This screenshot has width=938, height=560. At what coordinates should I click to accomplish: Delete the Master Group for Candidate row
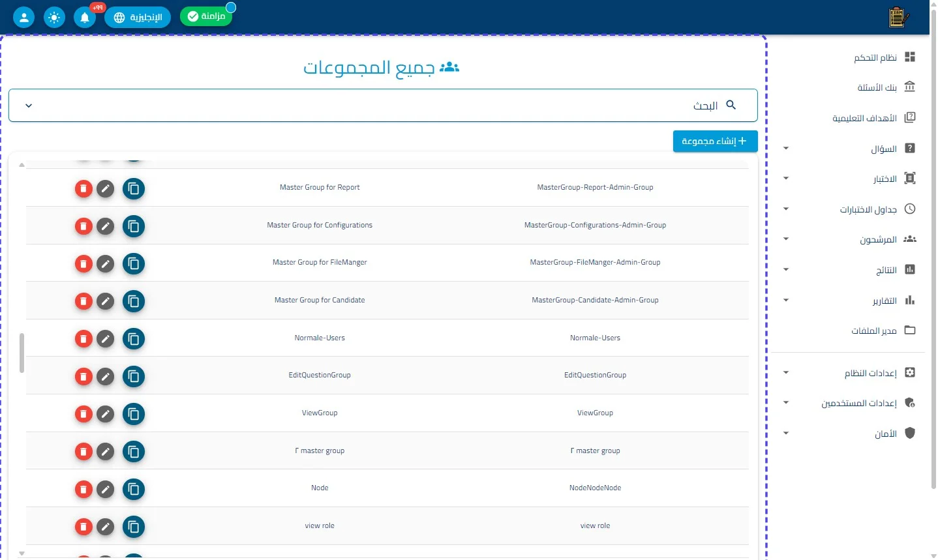(x=83, y=302)
